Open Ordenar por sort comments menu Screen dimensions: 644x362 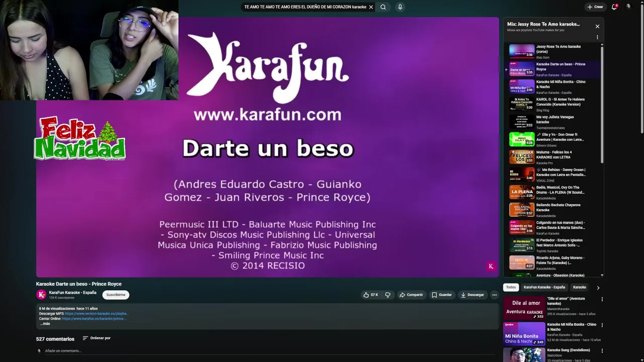coord(97,338)
